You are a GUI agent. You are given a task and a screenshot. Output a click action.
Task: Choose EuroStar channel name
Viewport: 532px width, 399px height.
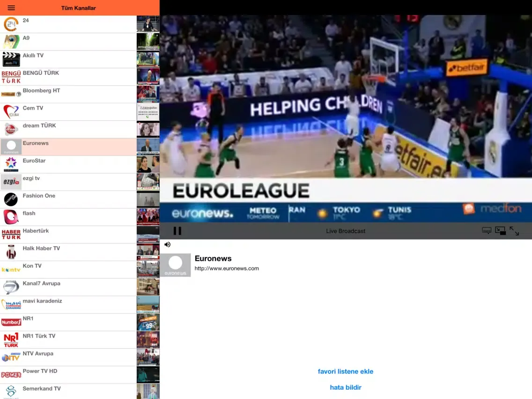pos(34,161)
